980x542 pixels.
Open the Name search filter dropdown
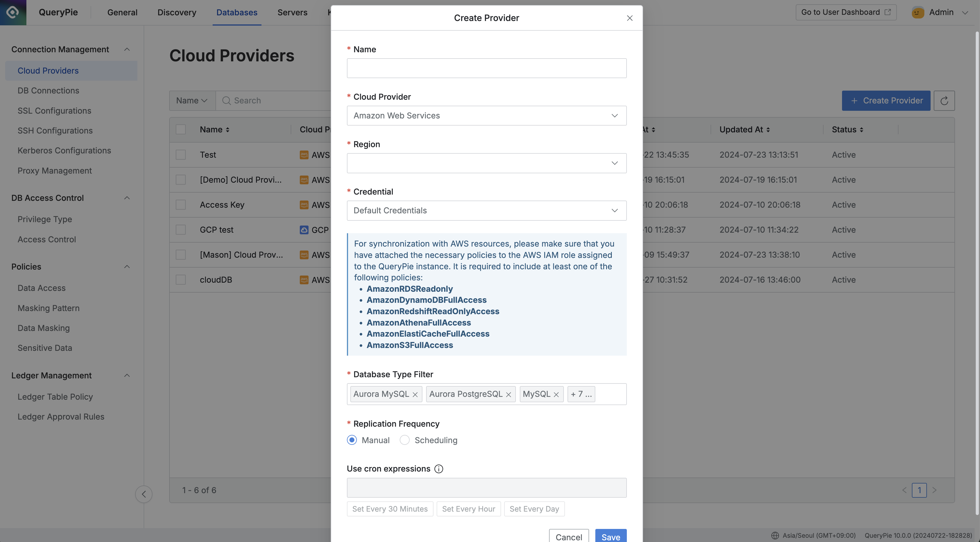click(x=192, y=101)
